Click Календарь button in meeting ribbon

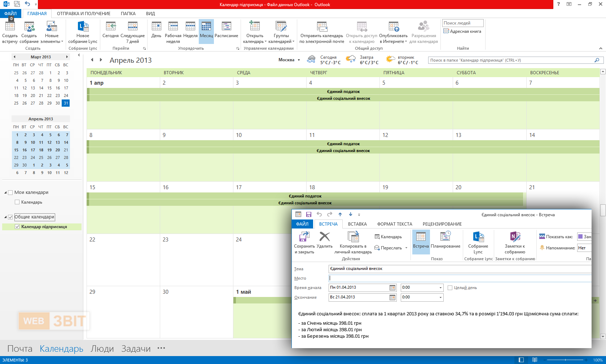pyautogui.click(x=388, y=237)
